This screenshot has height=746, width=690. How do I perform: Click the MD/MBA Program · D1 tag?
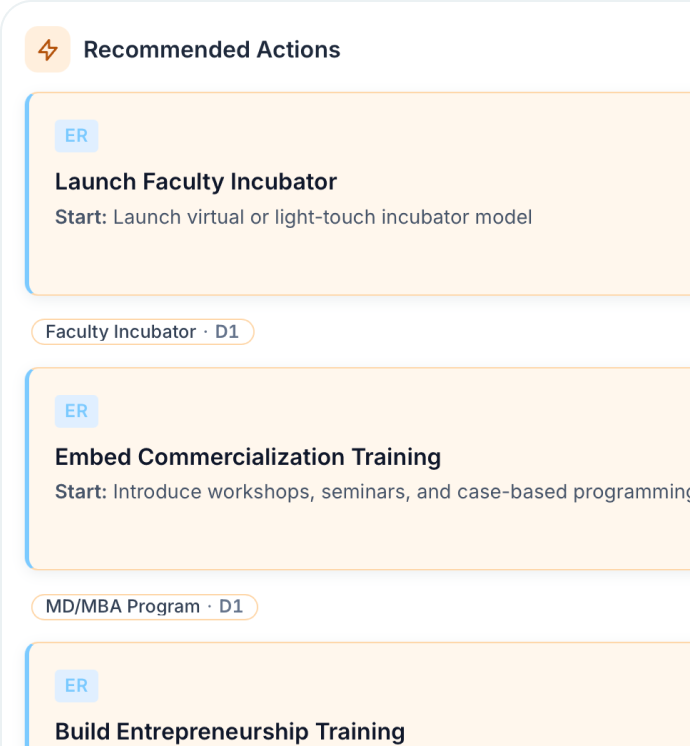point(144,607)
